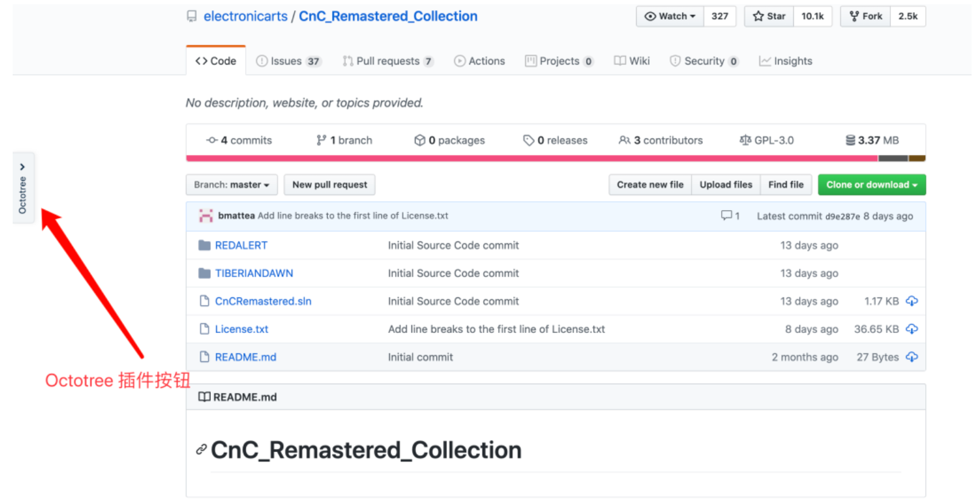Image resolution: width=980 pixels, height=501 pixels.
Task: Open REDALERT's Initial Source Code commit message
Action: 453,245
